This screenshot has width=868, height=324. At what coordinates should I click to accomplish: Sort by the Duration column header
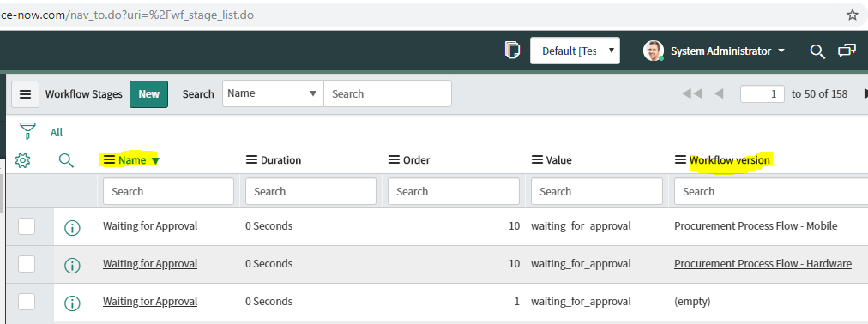point(280,160)
